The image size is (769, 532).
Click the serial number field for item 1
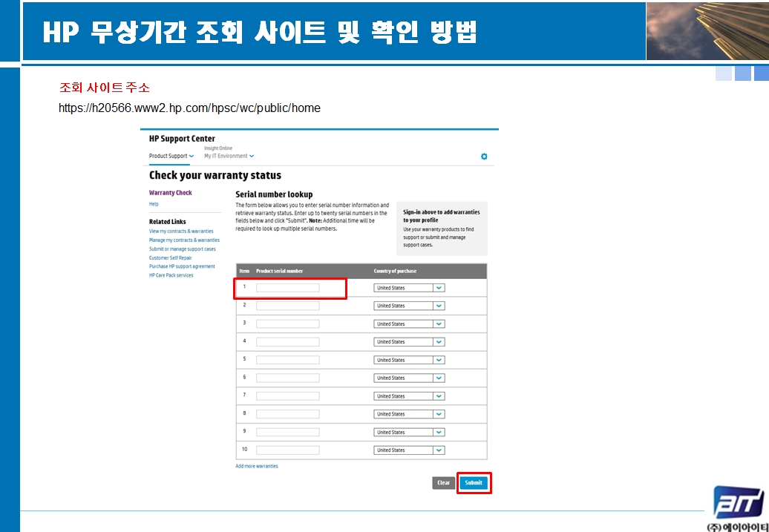tap(288, 288)
